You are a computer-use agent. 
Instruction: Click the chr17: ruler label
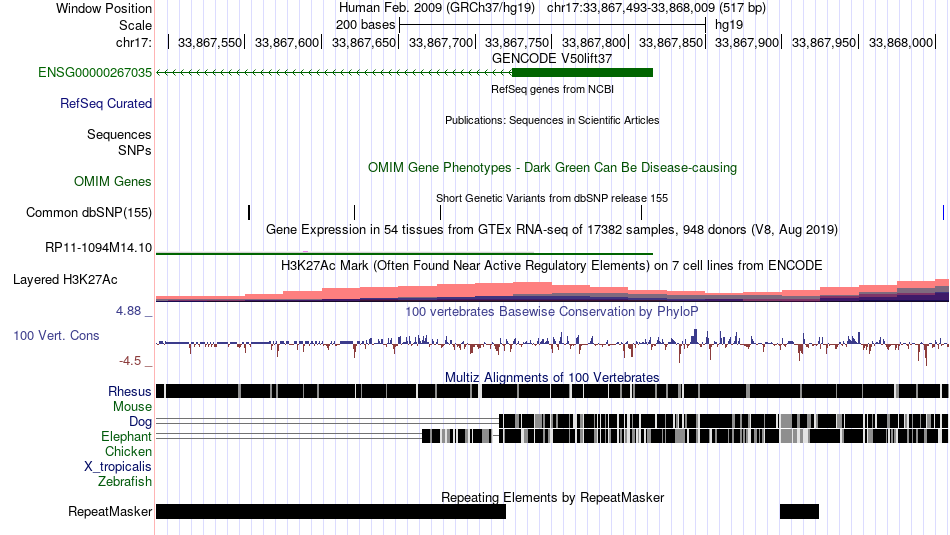pos(134,43)
